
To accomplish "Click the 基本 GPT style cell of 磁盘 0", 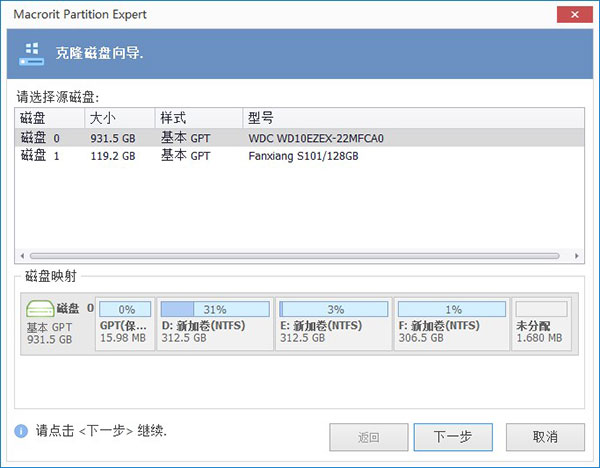I will tap(185, 138).
